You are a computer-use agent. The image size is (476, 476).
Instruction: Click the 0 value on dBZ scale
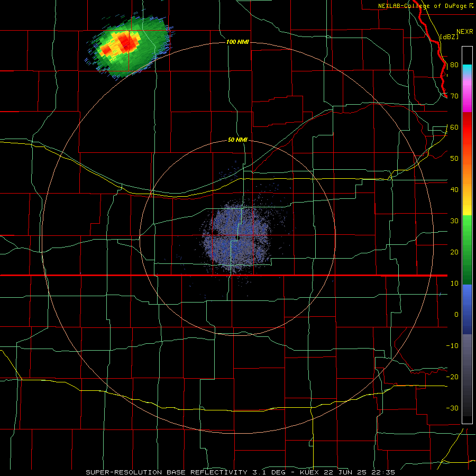point(456,315)
